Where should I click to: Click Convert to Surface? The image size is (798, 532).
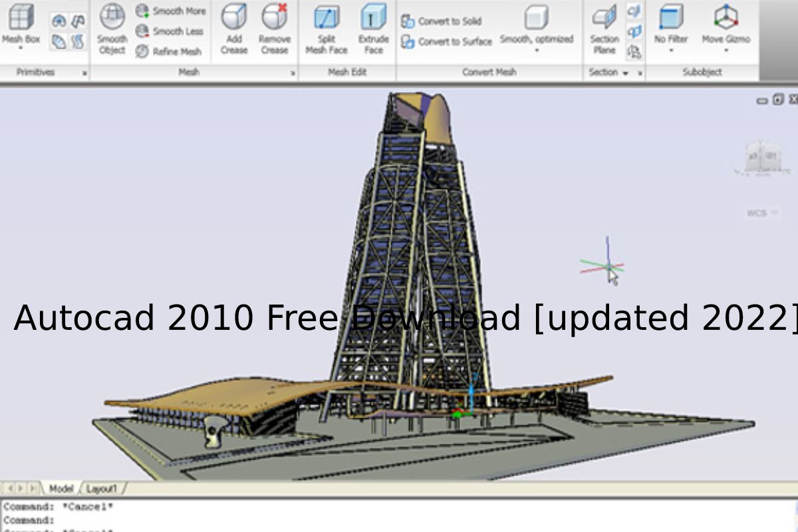pos(446,41)
